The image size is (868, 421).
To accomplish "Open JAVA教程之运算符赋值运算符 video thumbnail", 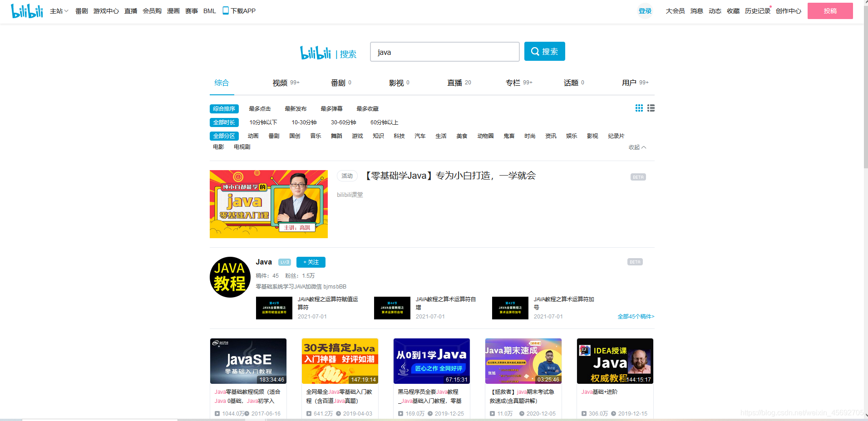I will coord(274,308).
